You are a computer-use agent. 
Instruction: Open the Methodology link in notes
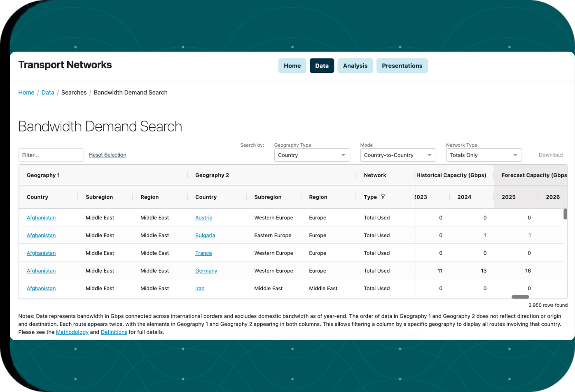click(x=72, y=332)
